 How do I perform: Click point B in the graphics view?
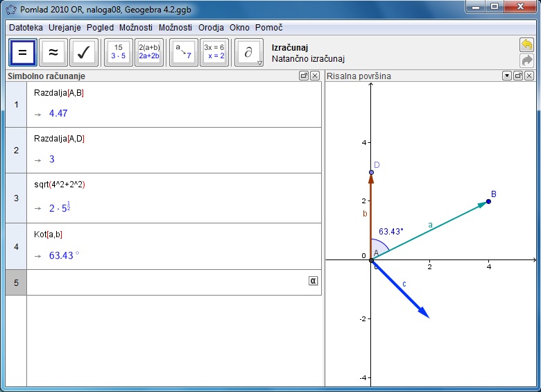pos(488,201)
